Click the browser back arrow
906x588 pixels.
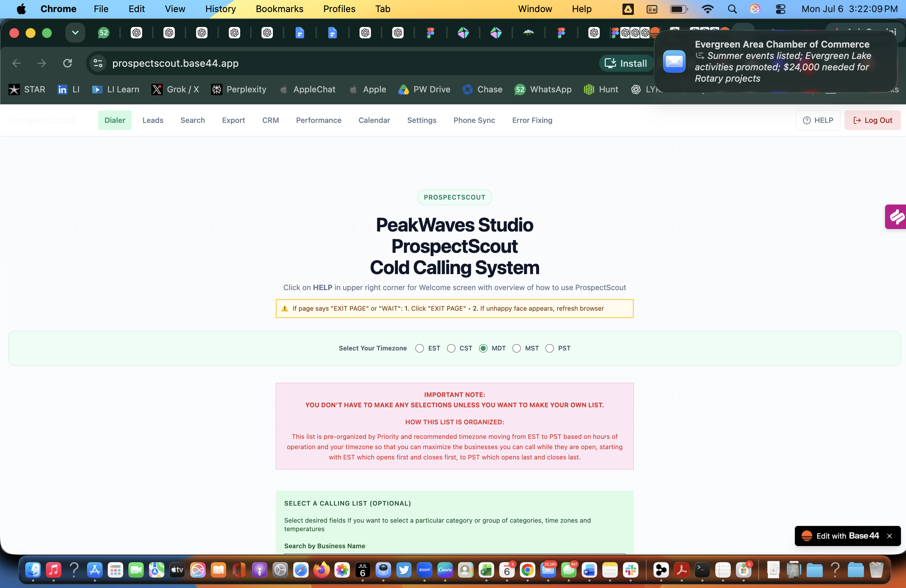click(16, 63)
